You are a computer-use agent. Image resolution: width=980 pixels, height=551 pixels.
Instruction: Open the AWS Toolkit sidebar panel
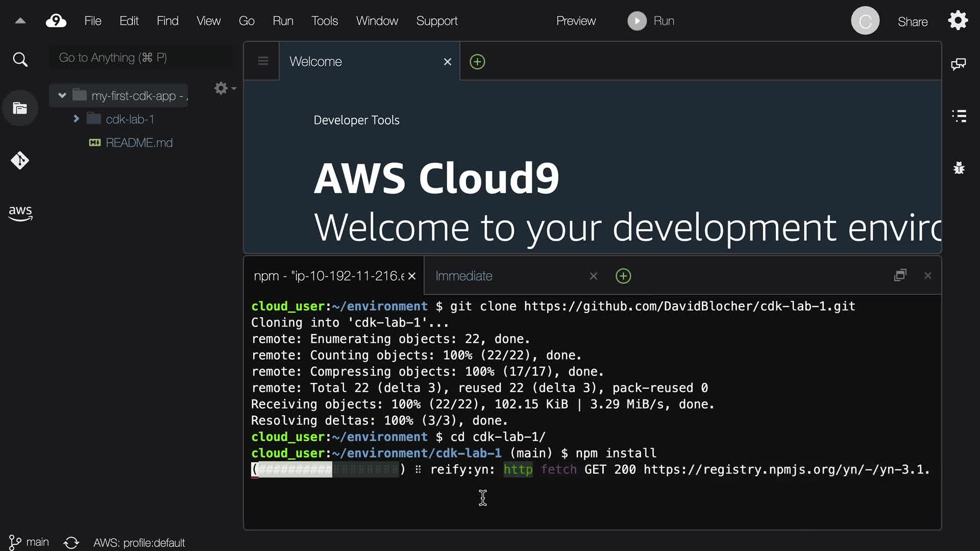[20, 213]
